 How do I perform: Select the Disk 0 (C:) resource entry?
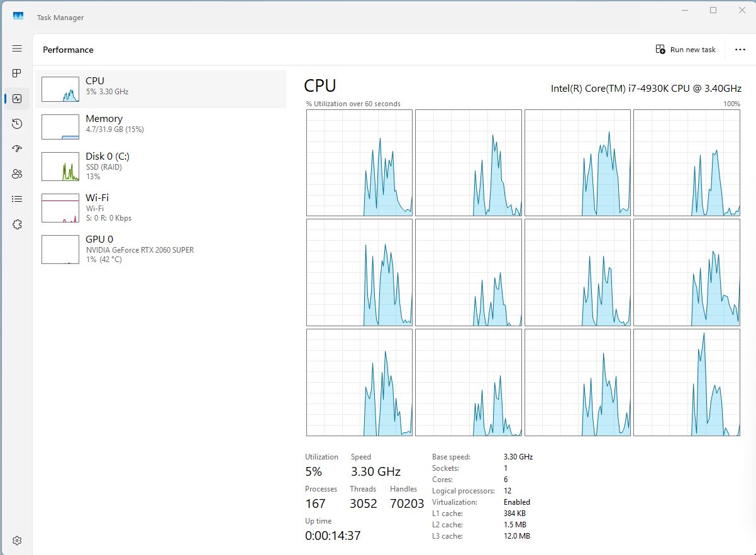160,166
